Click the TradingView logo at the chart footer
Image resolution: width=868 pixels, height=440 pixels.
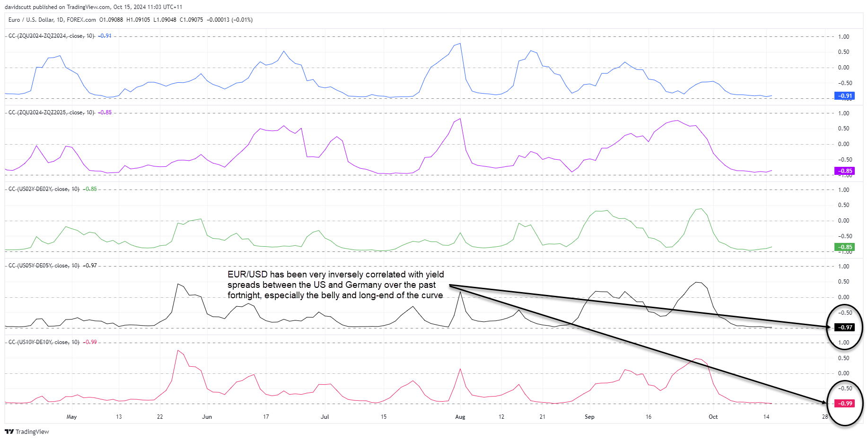pos(27,431)
